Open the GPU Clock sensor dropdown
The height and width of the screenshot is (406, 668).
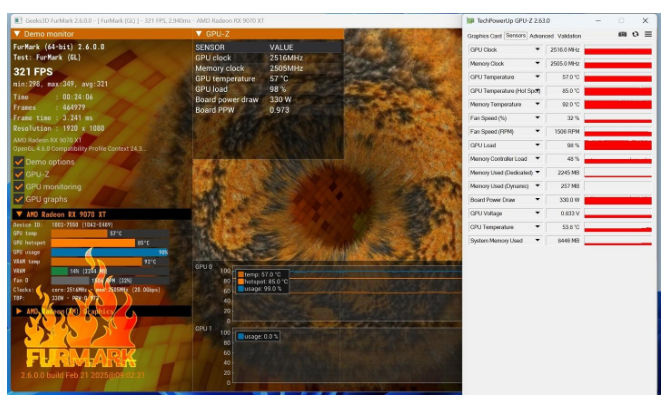click(537, 49)
